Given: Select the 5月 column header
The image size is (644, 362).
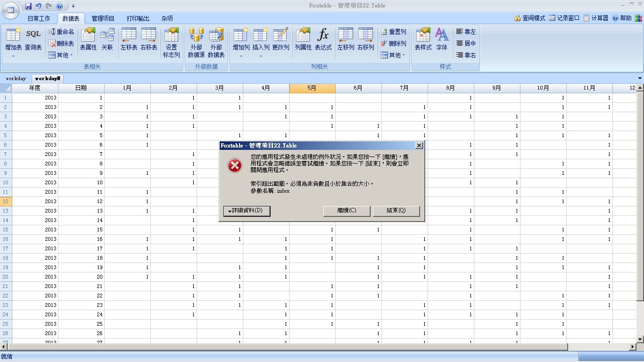Looking at the screenshot, I should (312, 88).
